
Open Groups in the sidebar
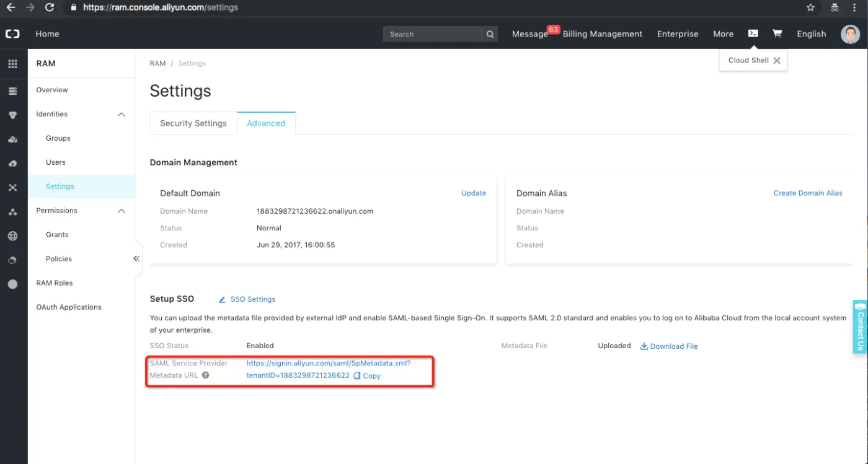[58, 138]
